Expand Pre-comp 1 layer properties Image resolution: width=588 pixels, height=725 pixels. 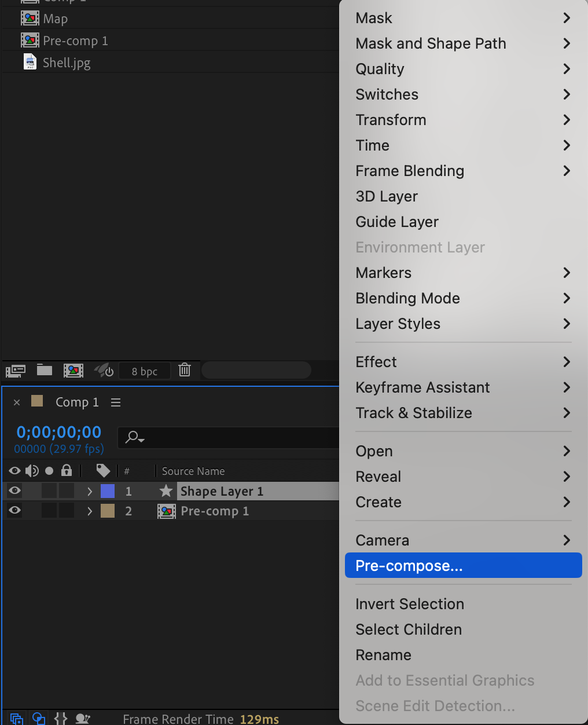point(90,511)
